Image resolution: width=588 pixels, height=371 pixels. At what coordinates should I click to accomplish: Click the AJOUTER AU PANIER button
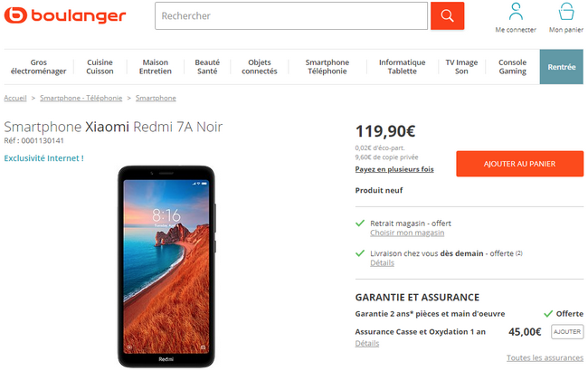tap(520, 164)
